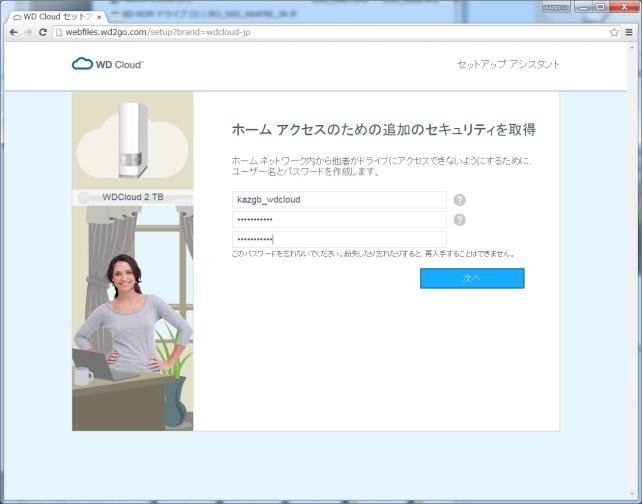Viewport: 642px width, 504px height.
Task: Select the WD Cloud セットアップ tab
Action: coord(55,17)
